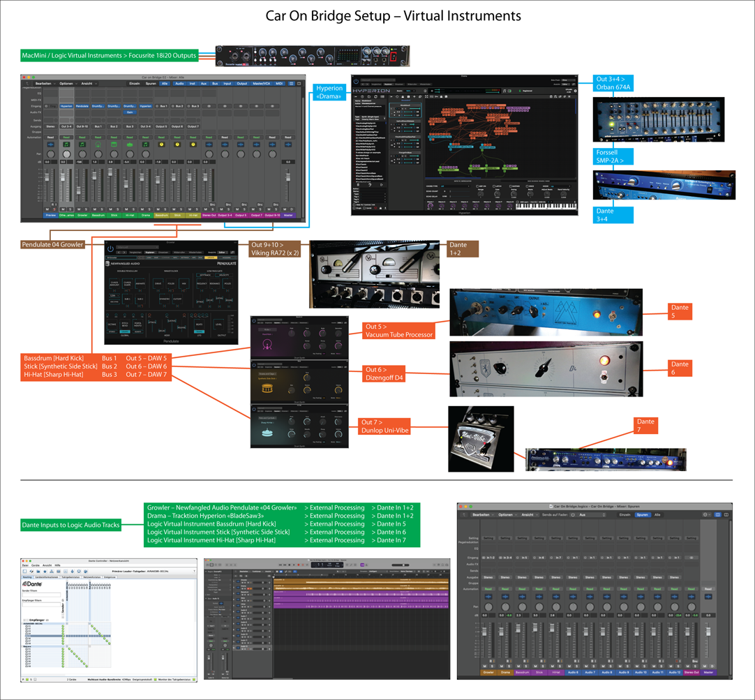
Task: Click the Sender filtern input field in Dante
Action: click(x=42, y=595)
